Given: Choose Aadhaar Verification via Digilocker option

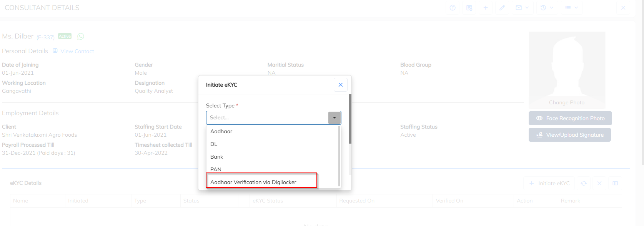Looking at the screenshot, I should coord(253,182).
